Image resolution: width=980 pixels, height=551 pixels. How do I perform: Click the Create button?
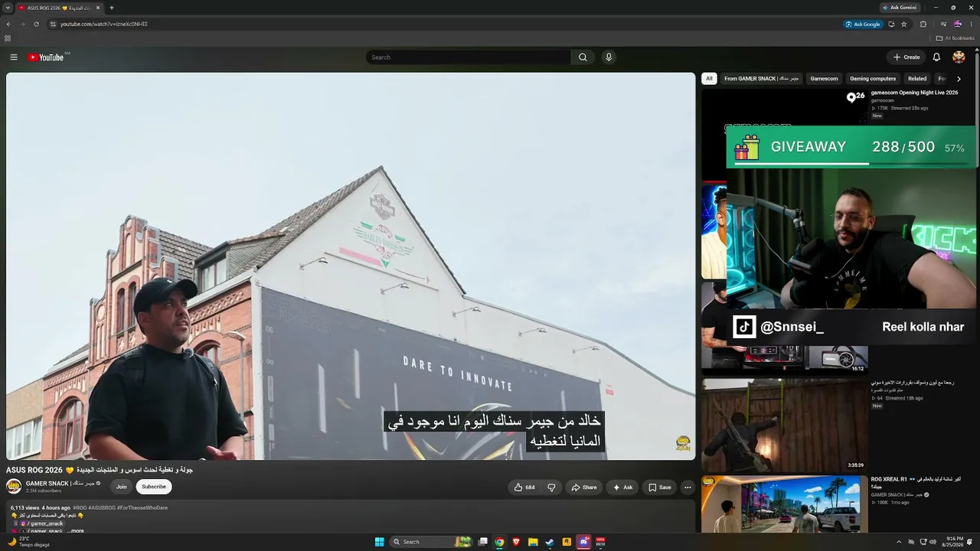(906, 57)
